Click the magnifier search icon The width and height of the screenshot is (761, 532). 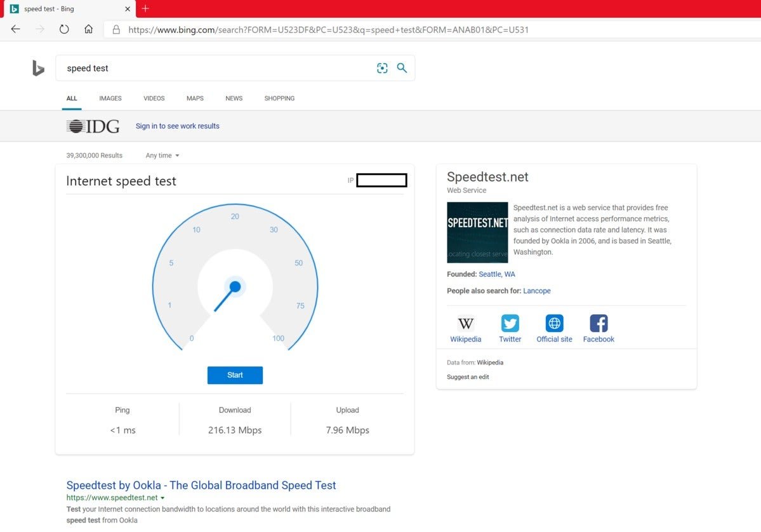point(402,68)
